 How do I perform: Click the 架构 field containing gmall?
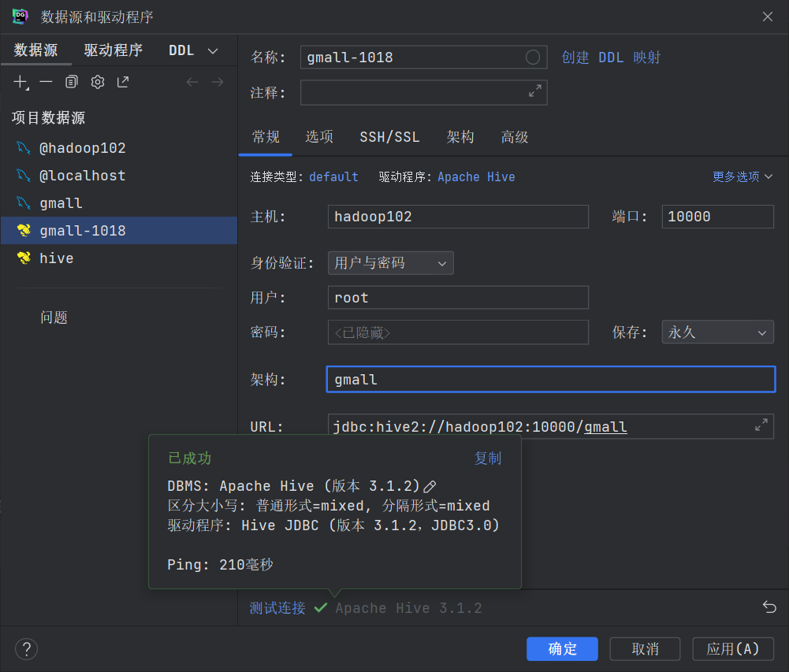(551, 379)
